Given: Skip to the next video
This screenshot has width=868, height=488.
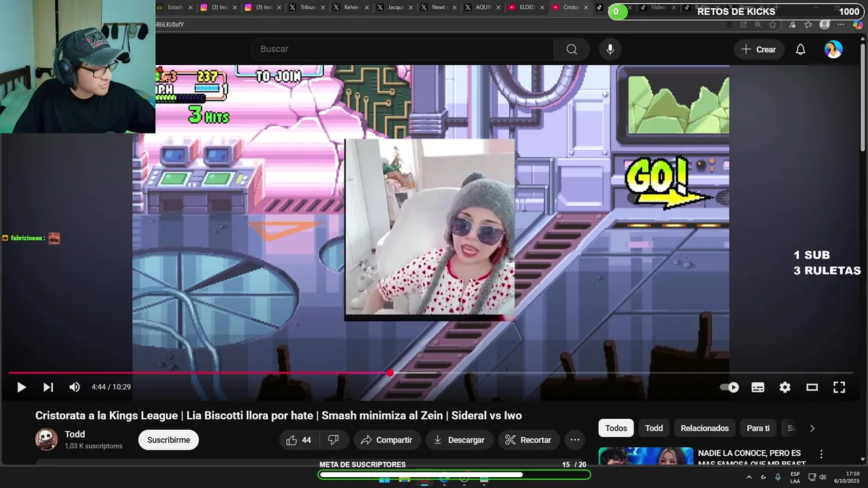Looking at the screenshot, I should coord(48,387).
